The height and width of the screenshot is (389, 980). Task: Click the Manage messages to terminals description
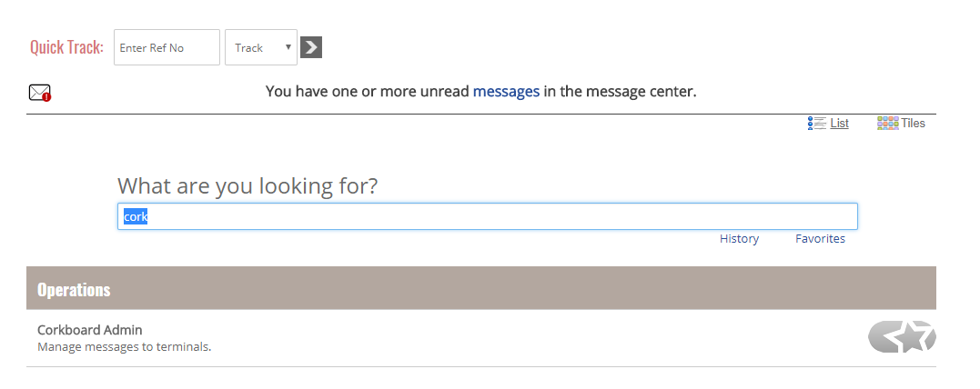[125, 346]
